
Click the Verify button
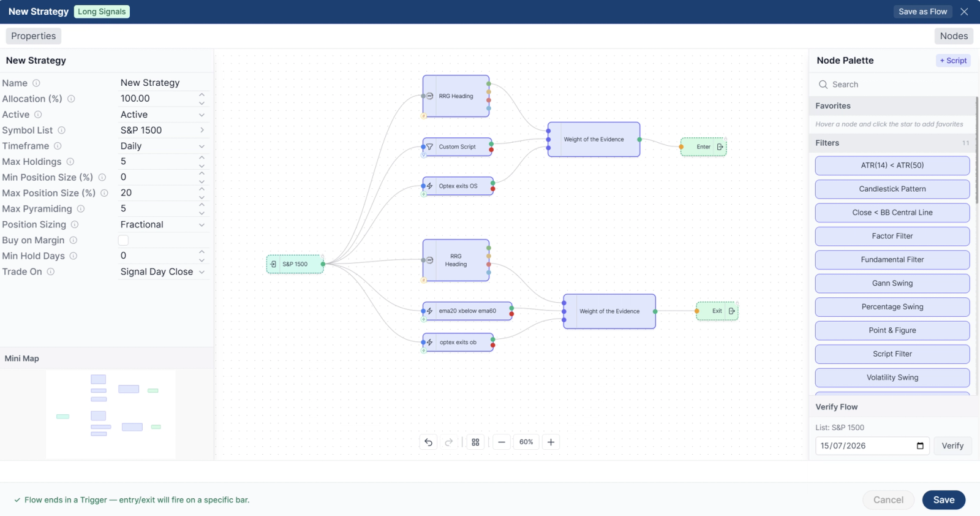pos(952,446)
